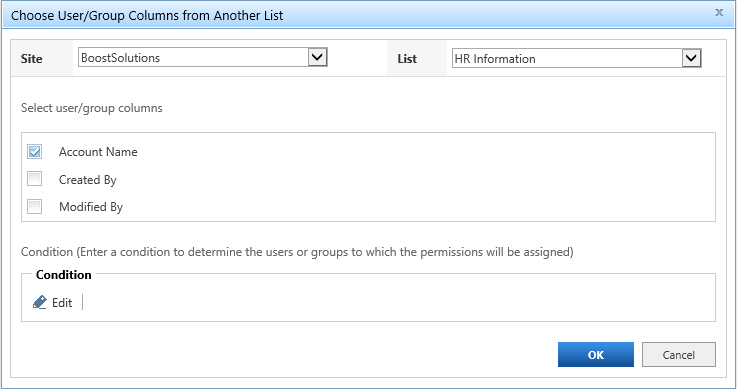The image size is (737, 389).
Task: Close the dialog with the X icon
Action: point(719,13)
